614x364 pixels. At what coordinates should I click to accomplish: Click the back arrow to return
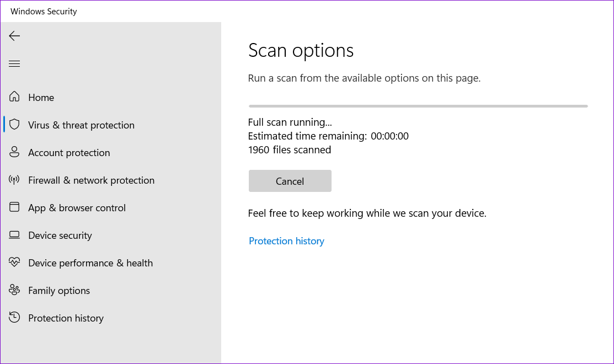tap(14, 36)
